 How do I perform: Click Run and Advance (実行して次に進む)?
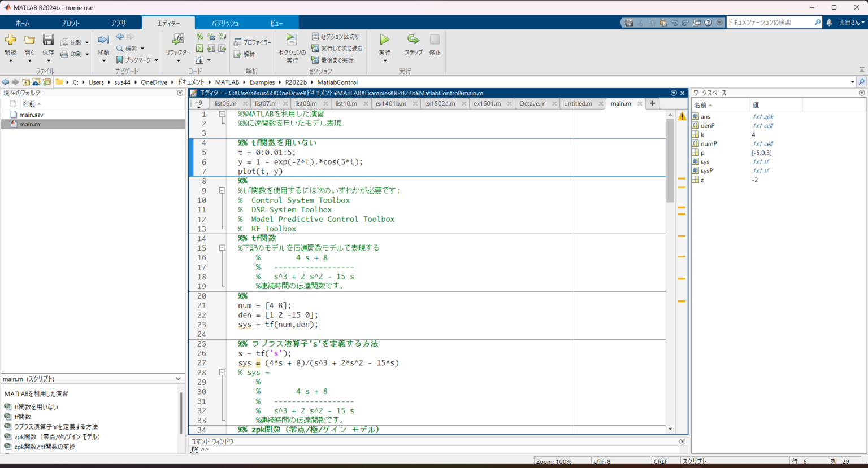click(x=337, y=48)
